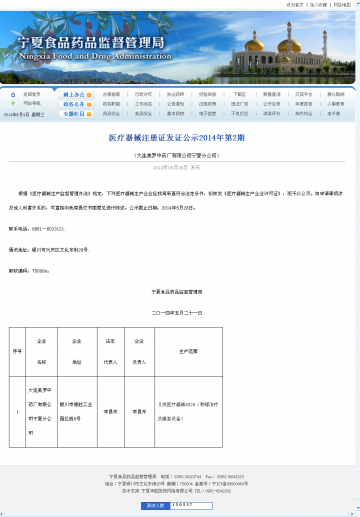Click the 法定代表人 table header cell
The image size is (360, 517).
[111, 352]
